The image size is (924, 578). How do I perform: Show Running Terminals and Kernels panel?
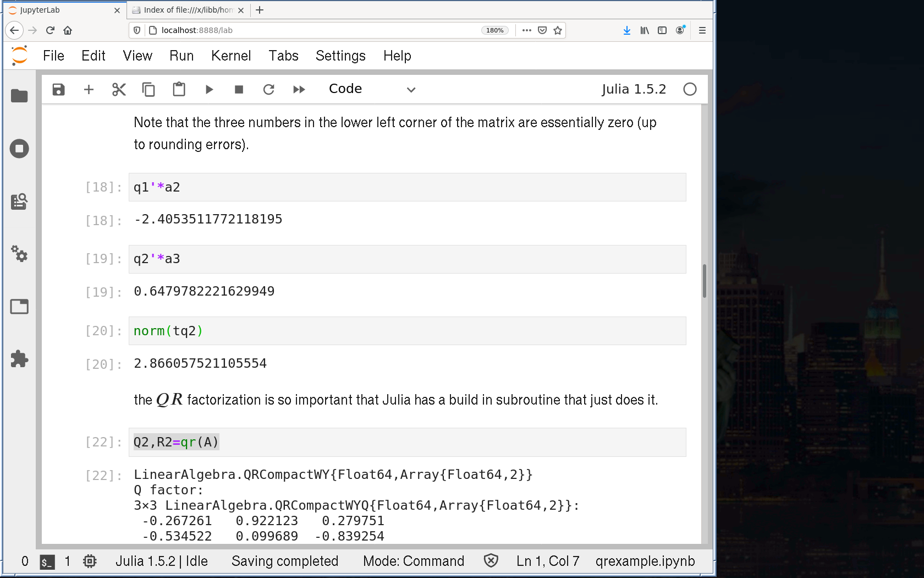pyautogui.click(x=19, y=149)
